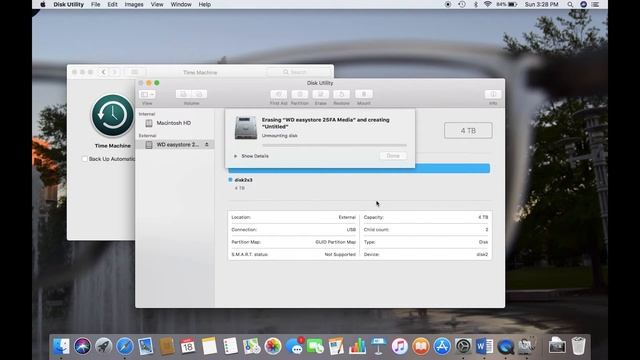The width and height of the screenshot is (640, 360).
Task: Open Finder from the Dock
Action: (61, 346)
